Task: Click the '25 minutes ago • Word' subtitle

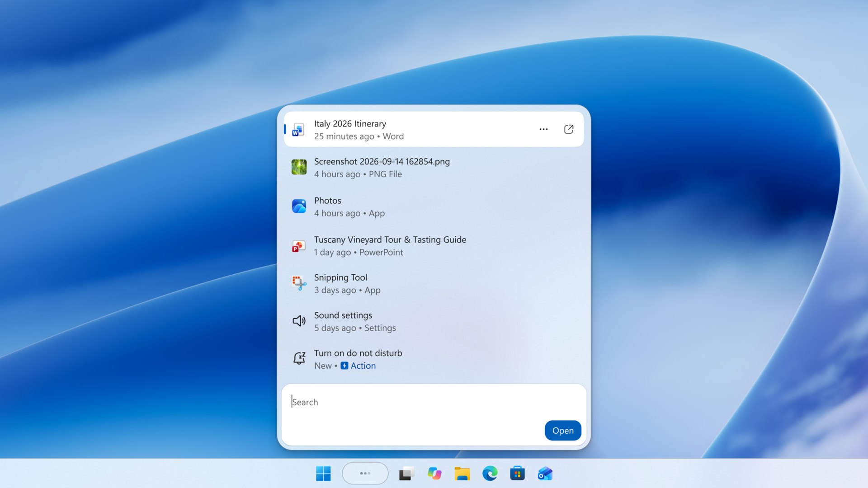Action: [x=359, y=136]
